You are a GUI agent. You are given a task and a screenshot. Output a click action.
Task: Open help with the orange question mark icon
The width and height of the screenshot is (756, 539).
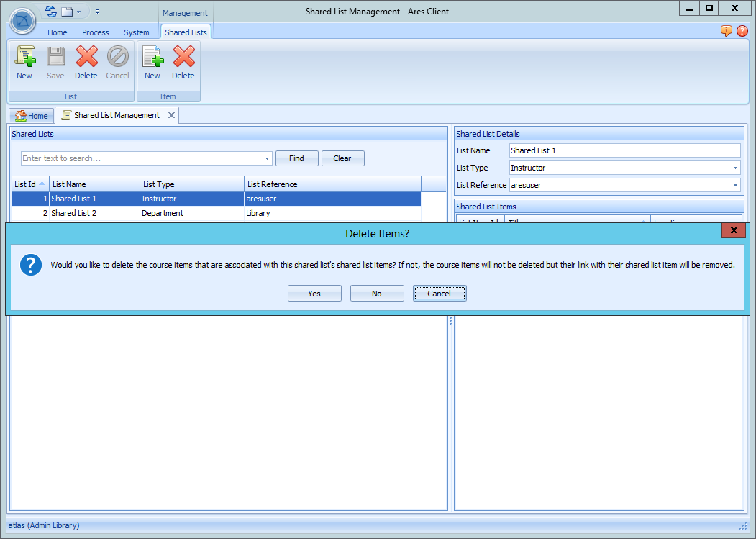(x=742, y=31)
